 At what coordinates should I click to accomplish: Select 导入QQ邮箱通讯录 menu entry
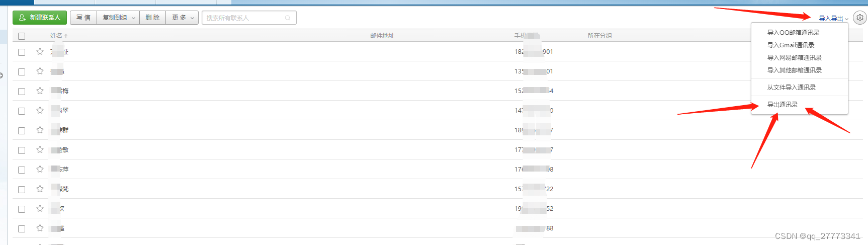[x=793, y=33]
